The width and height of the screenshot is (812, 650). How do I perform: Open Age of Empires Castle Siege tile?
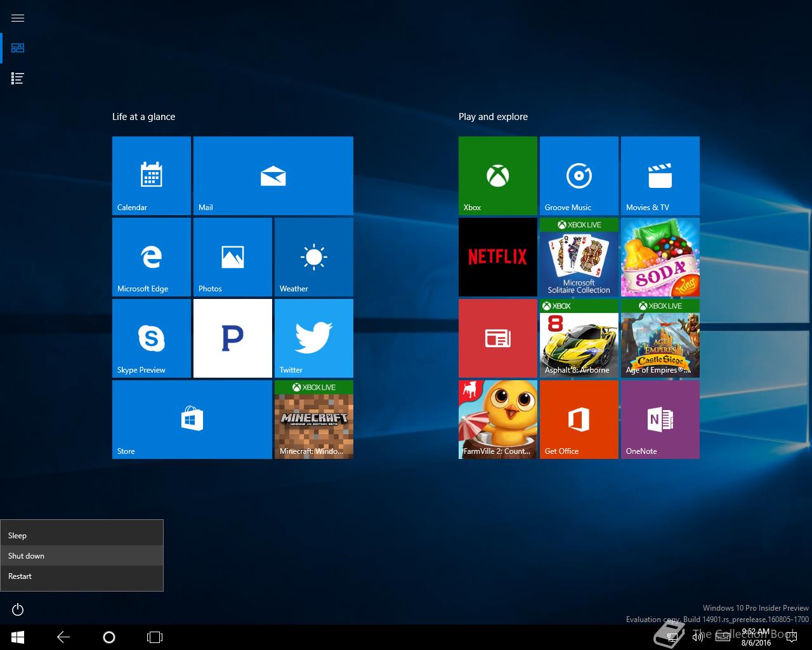click(660, 338)
